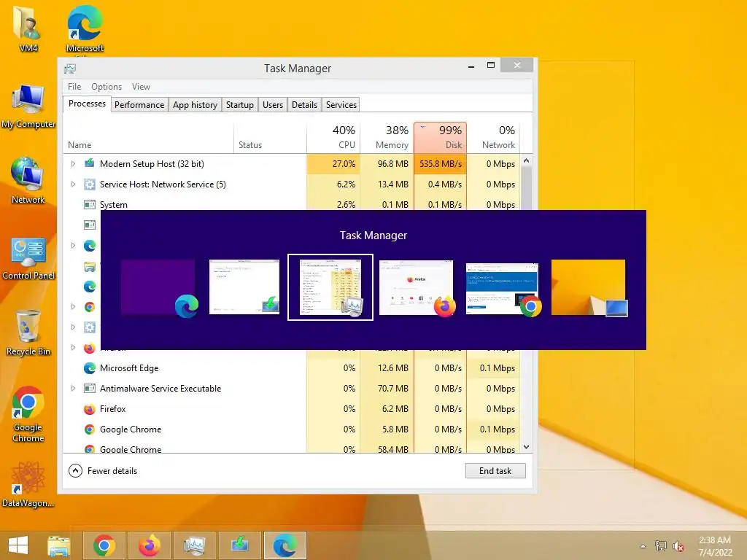Switch to Firefox from the taskbar
The image size is (747, 560).
149,545
